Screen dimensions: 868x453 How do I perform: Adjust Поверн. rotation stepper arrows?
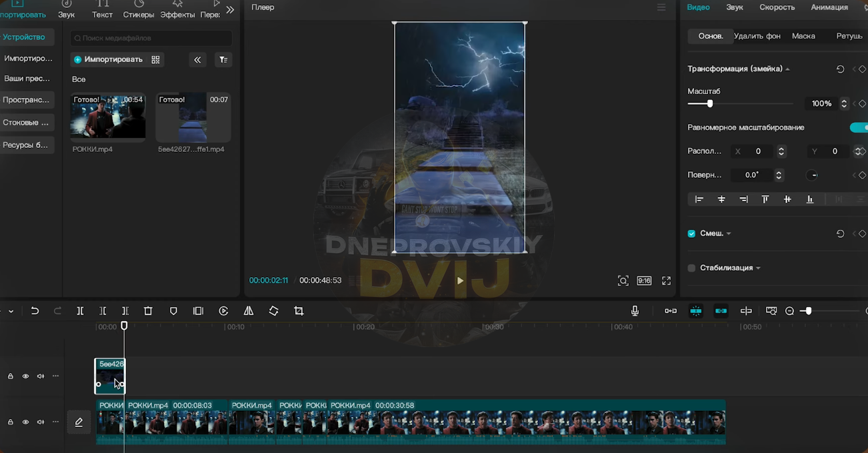point(778,175)
